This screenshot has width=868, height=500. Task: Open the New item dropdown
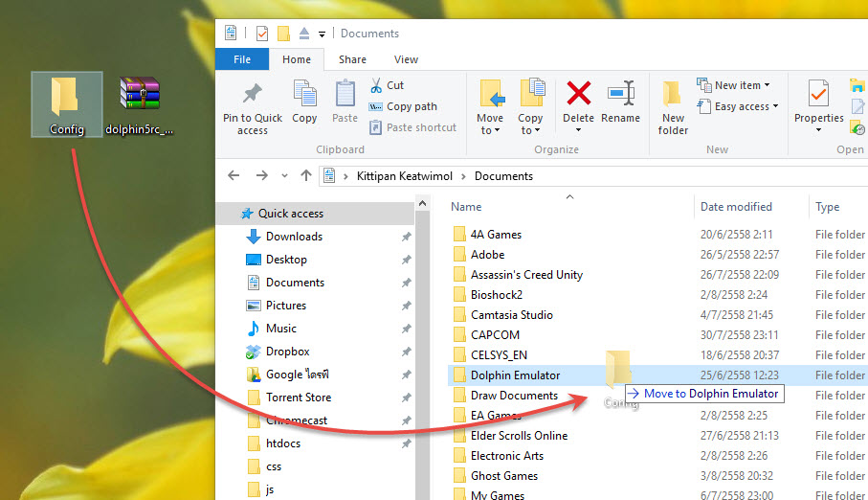733,85
